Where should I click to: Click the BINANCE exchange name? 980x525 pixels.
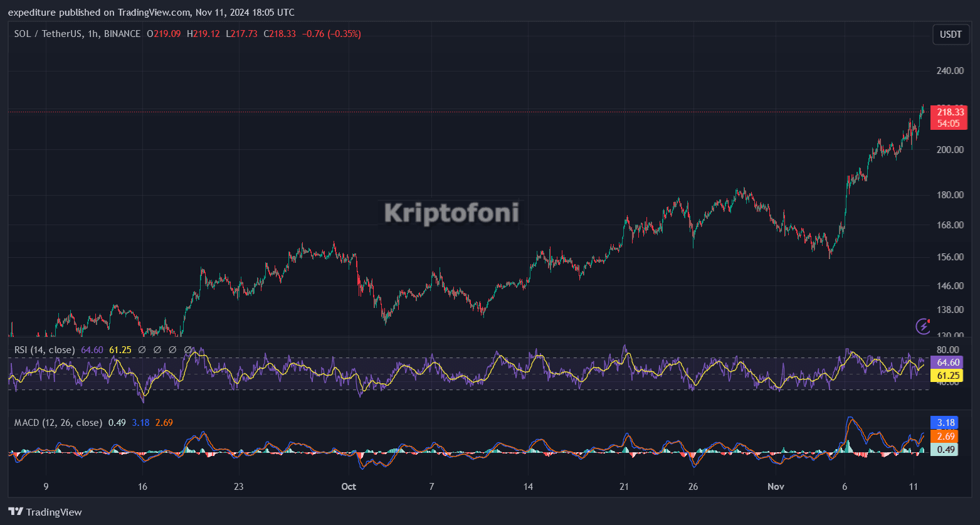point(122,33)
